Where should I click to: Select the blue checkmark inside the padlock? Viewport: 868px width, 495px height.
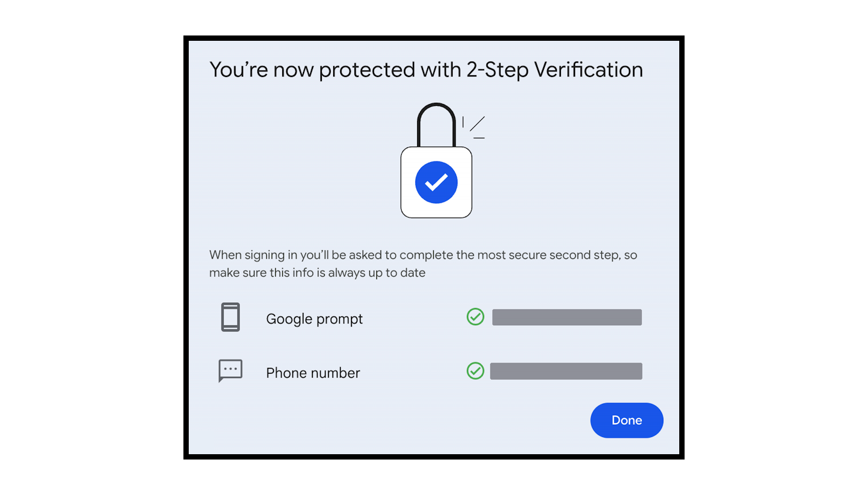pos(436,182)
